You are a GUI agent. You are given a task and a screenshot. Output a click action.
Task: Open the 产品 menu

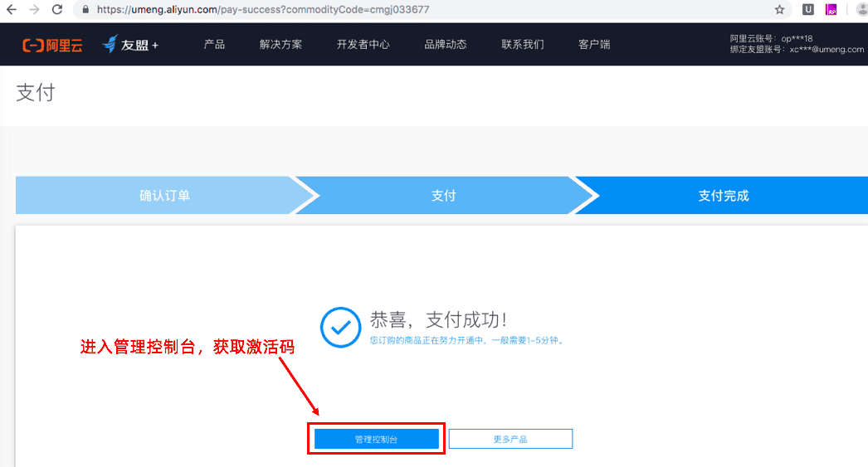[x=214, y=44]
